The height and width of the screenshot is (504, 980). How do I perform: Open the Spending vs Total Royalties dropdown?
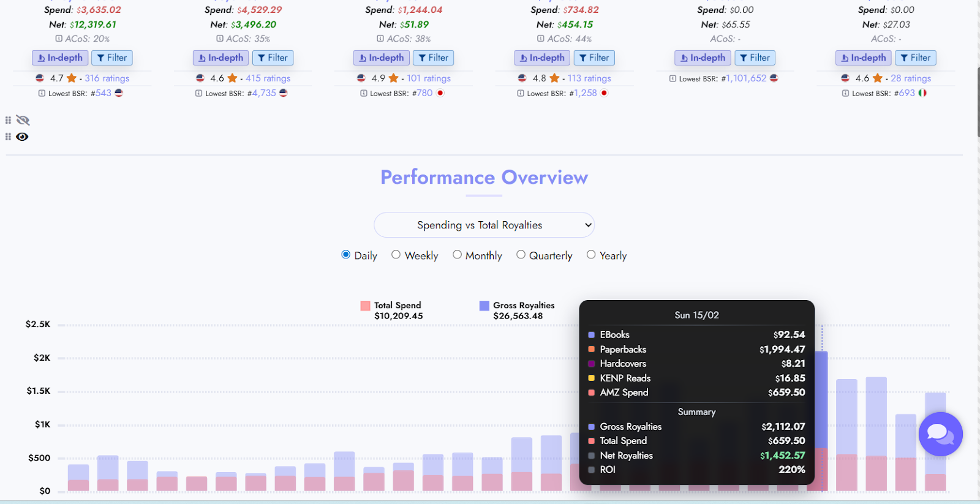click(x=484, y=225)
